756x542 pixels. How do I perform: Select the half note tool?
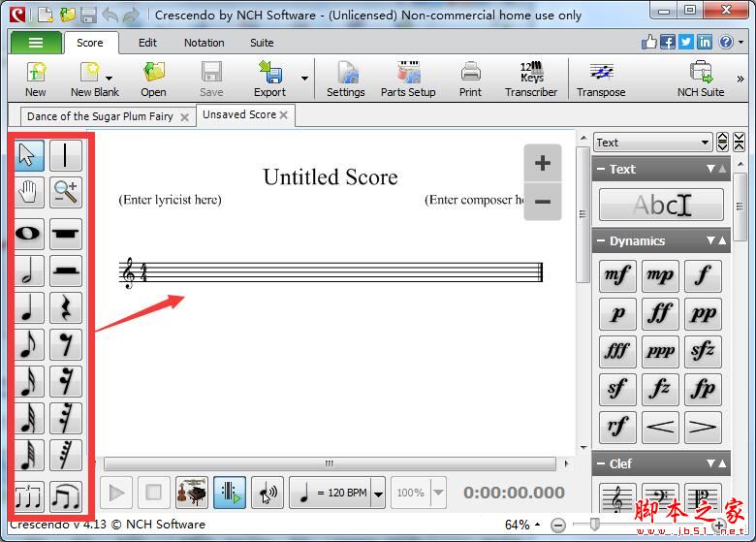point(29,271)
